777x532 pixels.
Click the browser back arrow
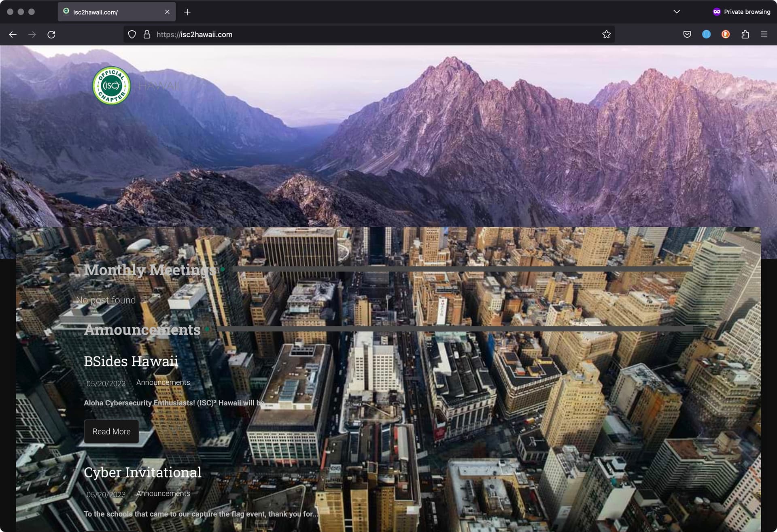point(13,34)
